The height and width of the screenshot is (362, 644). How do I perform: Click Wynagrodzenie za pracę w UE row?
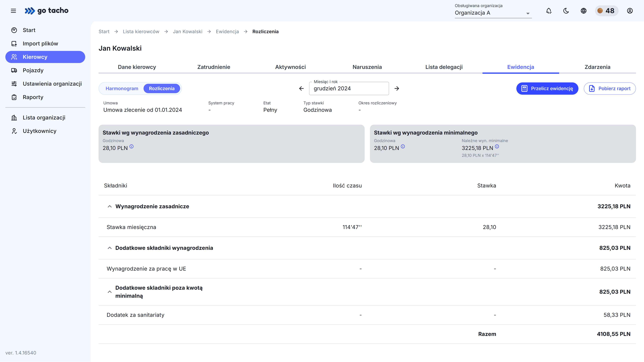[x=367, y=269]
